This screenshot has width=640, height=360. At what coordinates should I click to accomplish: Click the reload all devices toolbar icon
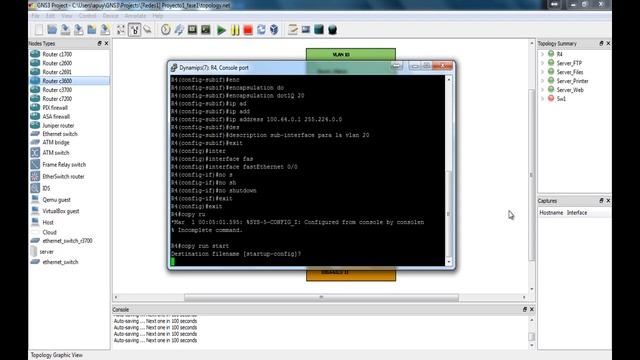click(x=261, y=30)
